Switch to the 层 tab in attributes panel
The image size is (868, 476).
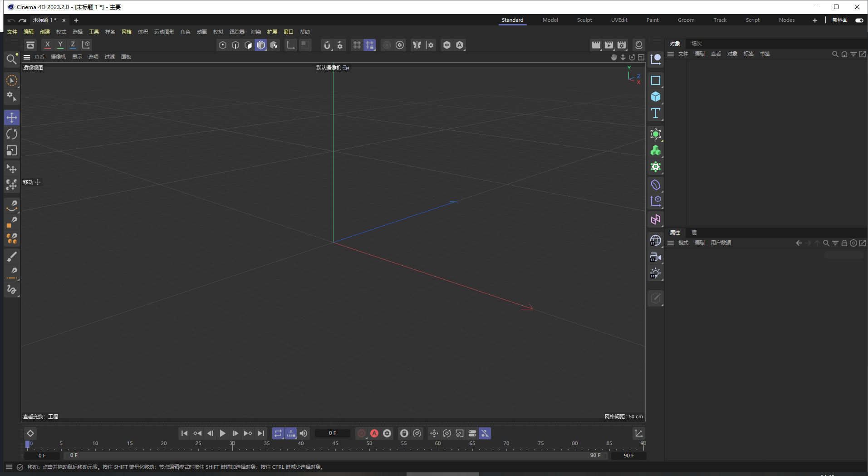694,232
